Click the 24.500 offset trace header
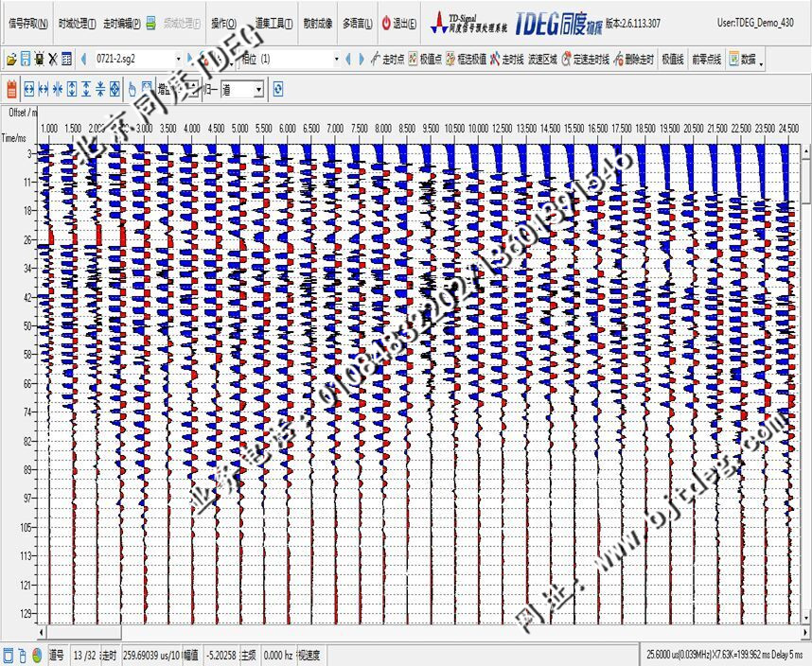Image resolution: width=812 pixels, height=666 pixels. 788,128
